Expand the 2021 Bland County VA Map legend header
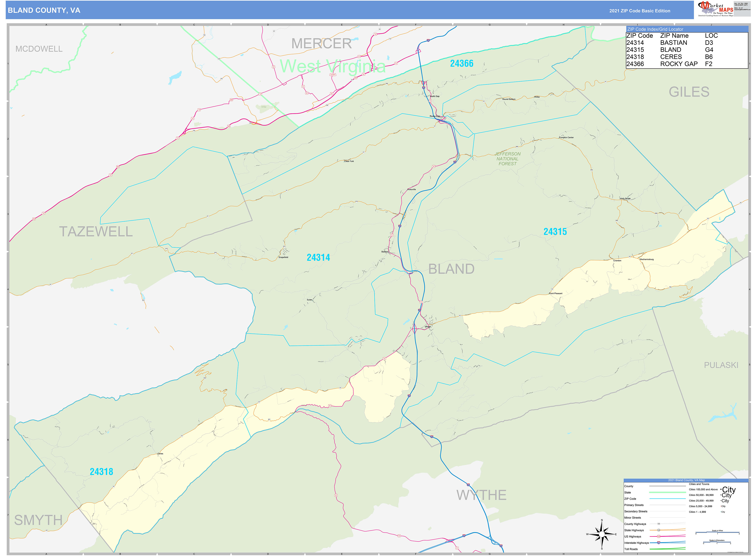Viewport: 756px width, 556px height. pyautogui.click(x=687, y=480)
